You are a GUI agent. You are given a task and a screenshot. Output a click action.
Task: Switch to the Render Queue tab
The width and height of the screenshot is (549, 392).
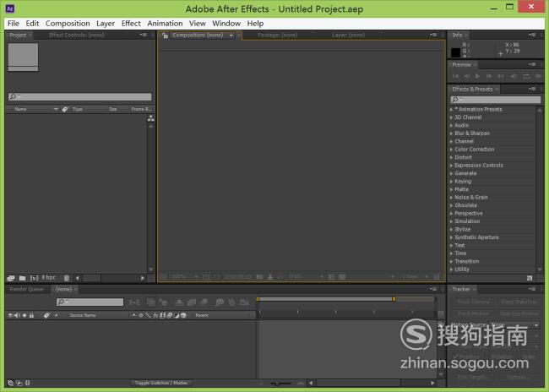tap(26, 289)
